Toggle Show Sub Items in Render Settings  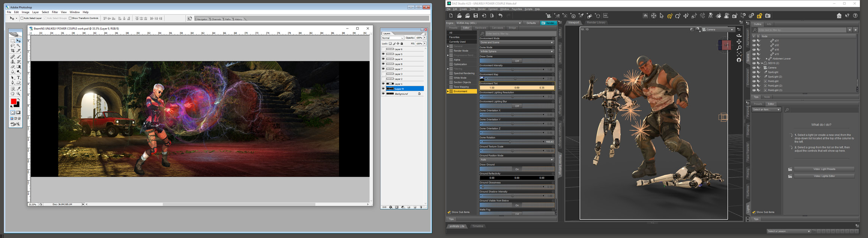449,212
